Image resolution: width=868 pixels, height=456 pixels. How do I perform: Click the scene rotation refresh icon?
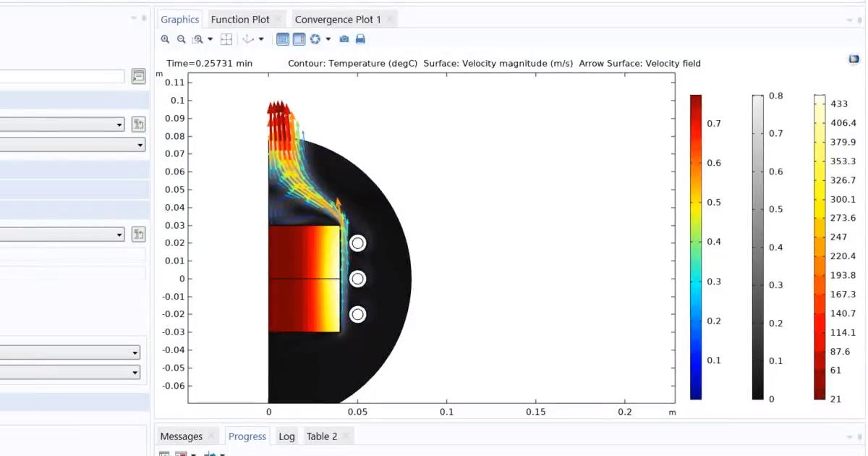point(315,39)
